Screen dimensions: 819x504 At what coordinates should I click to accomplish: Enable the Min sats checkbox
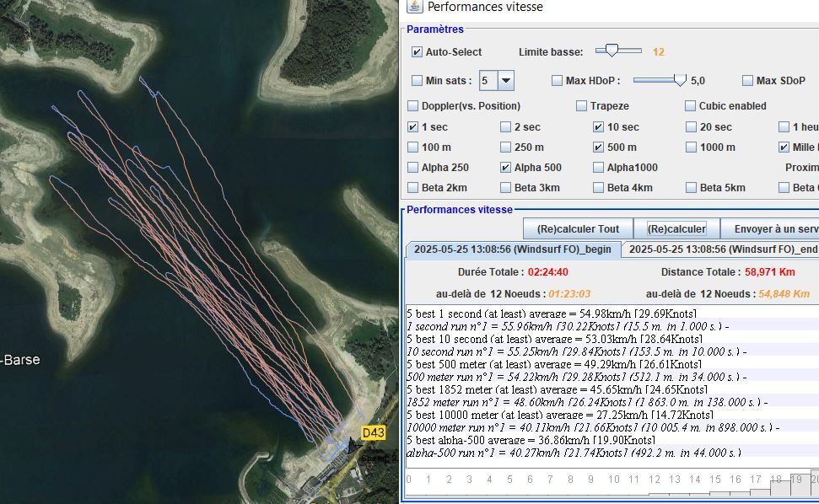(417, 81)
